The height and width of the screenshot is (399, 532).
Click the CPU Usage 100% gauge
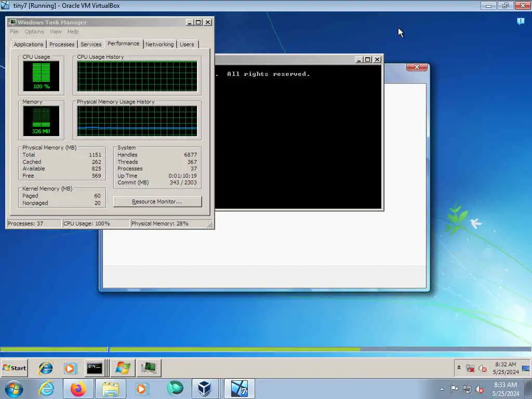tap(41, 76)
